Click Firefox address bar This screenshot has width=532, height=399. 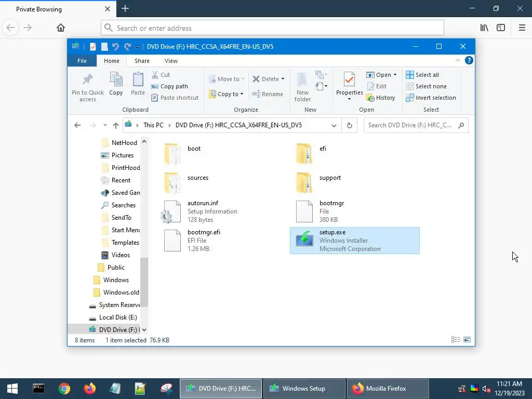272,28
